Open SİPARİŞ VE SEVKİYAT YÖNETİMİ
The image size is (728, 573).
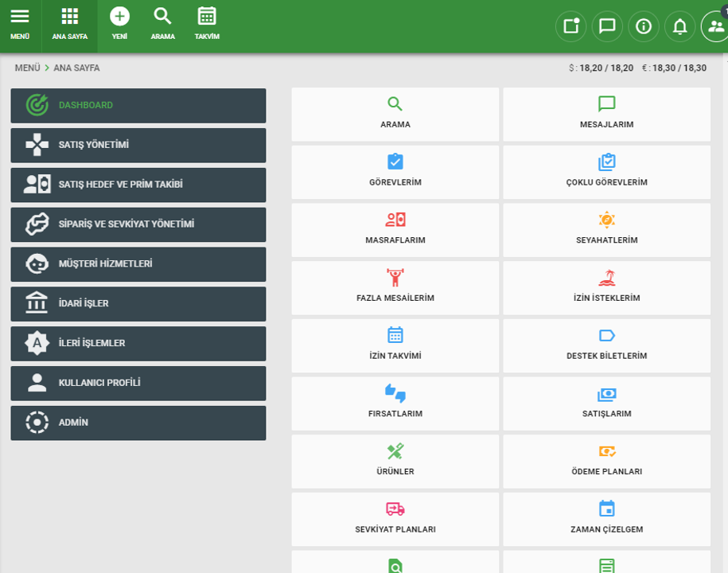tap(138, 224)
